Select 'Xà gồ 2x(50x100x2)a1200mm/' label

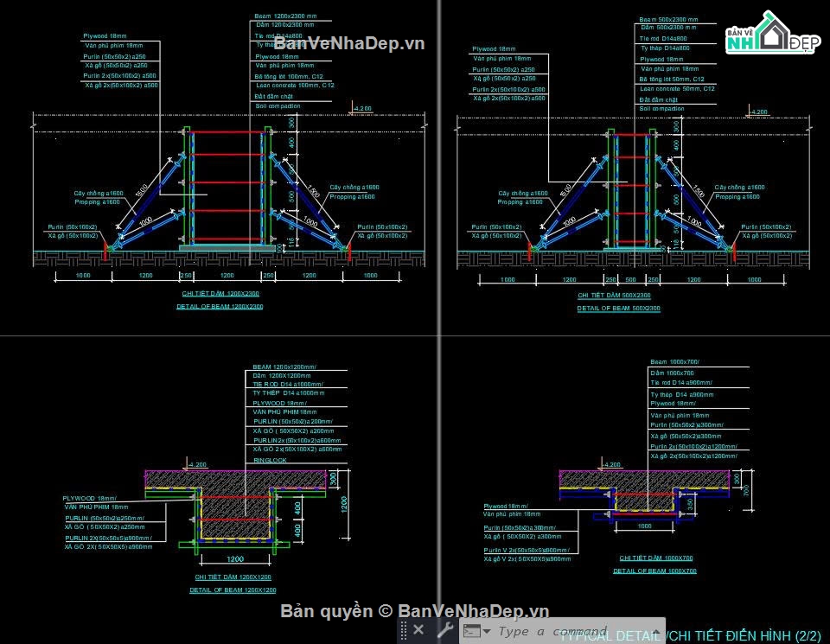pyautogui.click(x=693, y=456)
